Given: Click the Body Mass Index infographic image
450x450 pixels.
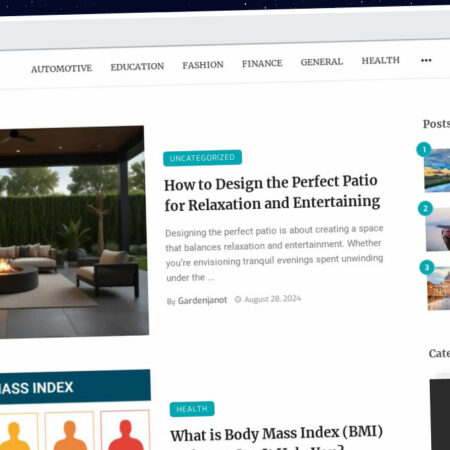Looking at the screenshot, I should click(75, 410).
